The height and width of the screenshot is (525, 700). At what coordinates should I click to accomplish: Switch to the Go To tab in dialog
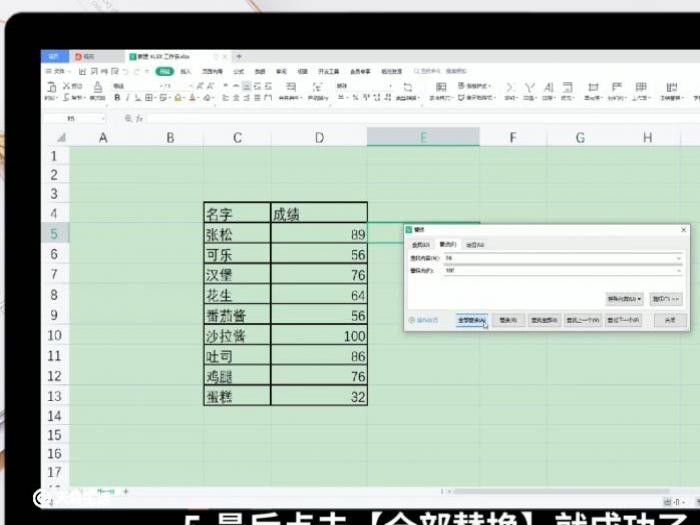475,244
